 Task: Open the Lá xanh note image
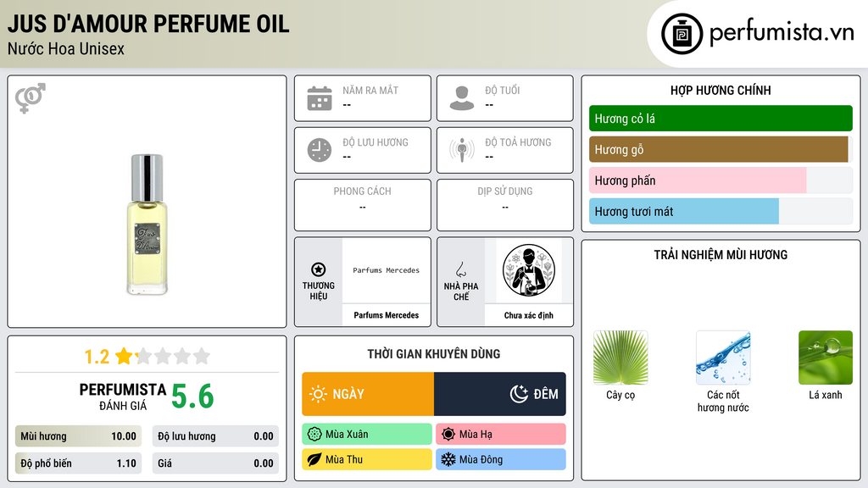(x=826, y=358)
